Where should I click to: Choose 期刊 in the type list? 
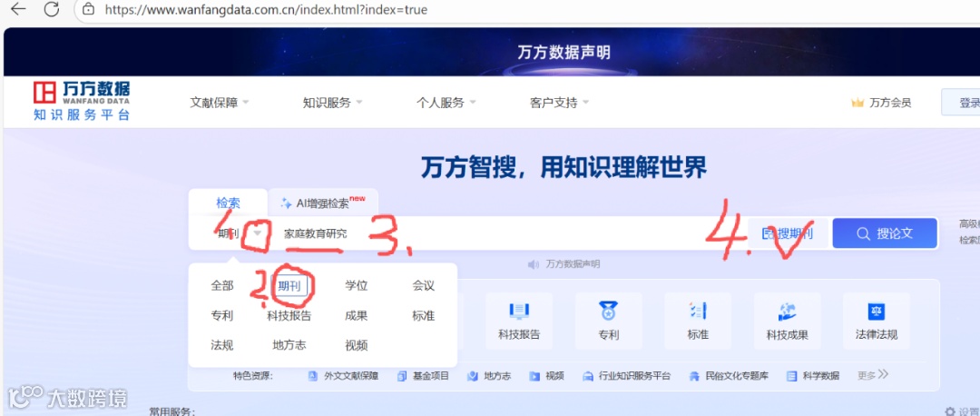click(x=289, y=286)
